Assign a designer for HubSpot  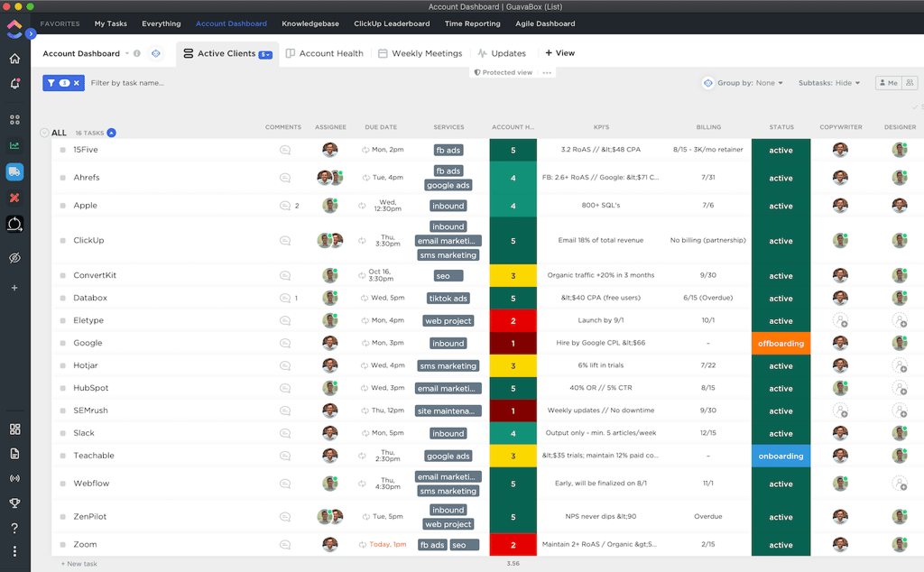point(900,388)
